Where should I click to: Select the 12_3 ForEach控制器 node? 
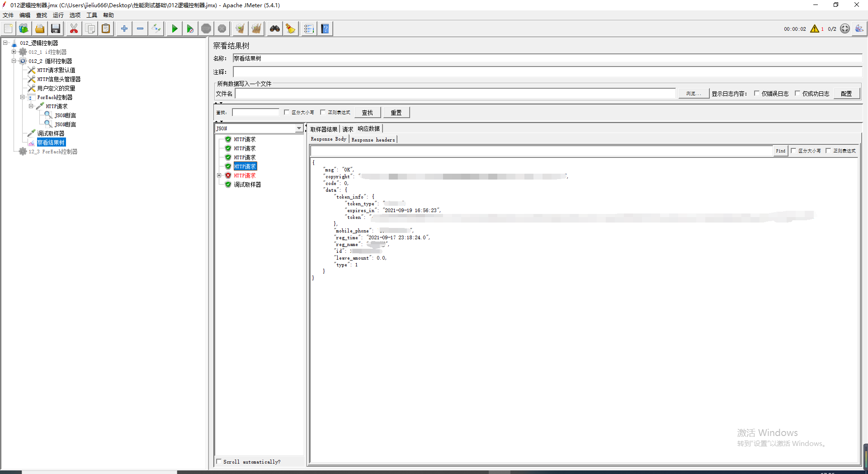click(53, 152)
